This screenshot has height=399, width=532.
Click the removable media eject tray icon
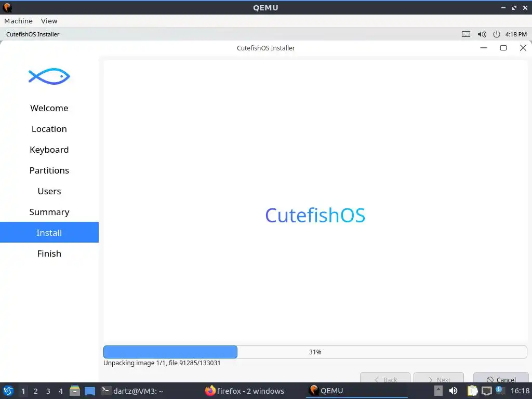438,391
